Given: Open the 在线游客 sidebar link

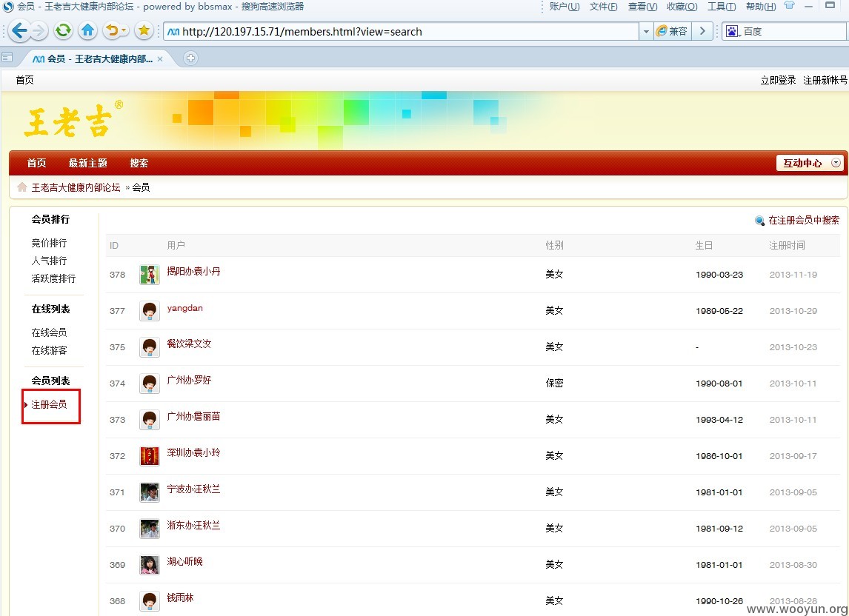Looking at the screenshot, I should [x=50, y=350].
